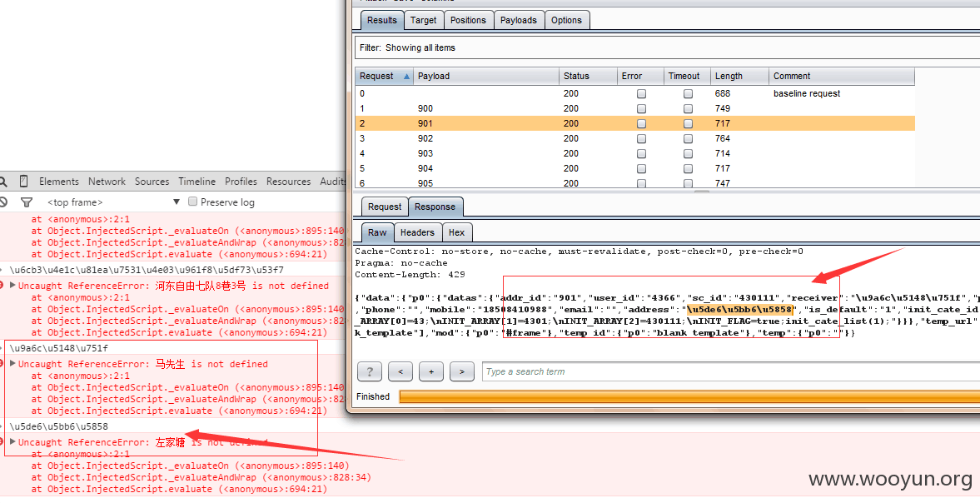Open the DevTools Network panel
The width and height of the screenshot is (980, 503).
pos(107,182)
